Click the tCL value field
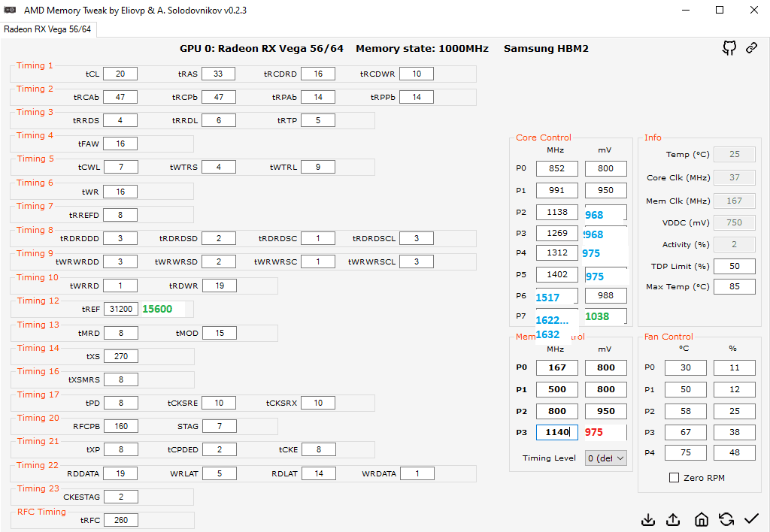Image resolution: width=770 pixels, height=532 pixels. (120, 74)
